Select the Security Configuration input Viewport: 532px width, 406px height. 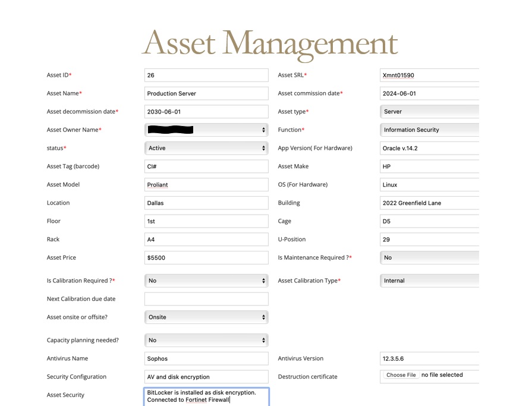pyautogui.click(x=206, y=377)
